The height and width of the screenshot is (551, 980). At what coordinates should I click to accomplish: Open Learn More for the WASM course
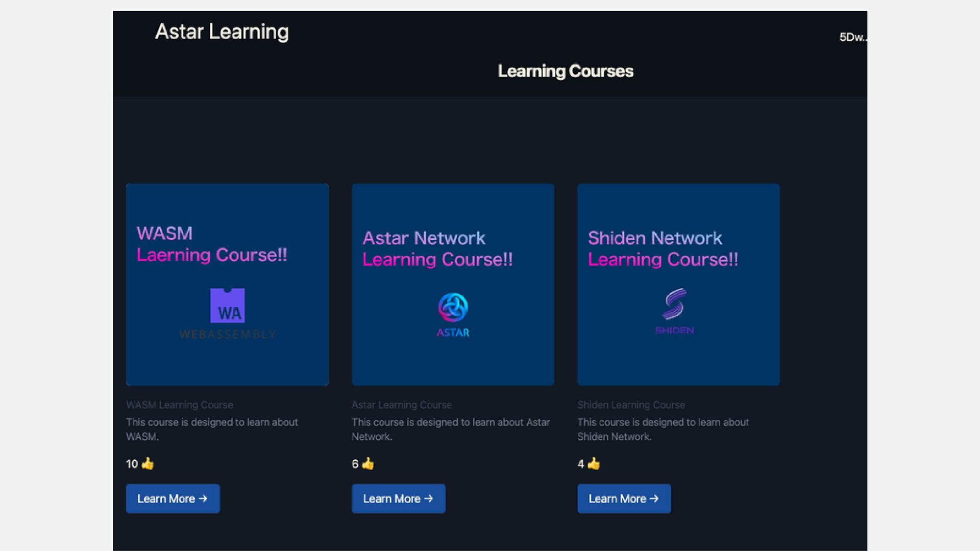click(x=173, y=498)
